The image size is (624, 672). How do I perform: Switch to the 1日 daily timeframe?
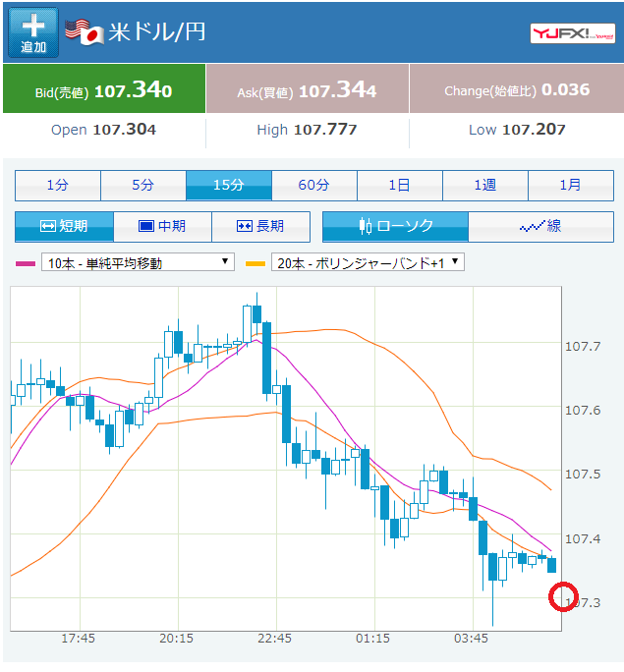399,185
